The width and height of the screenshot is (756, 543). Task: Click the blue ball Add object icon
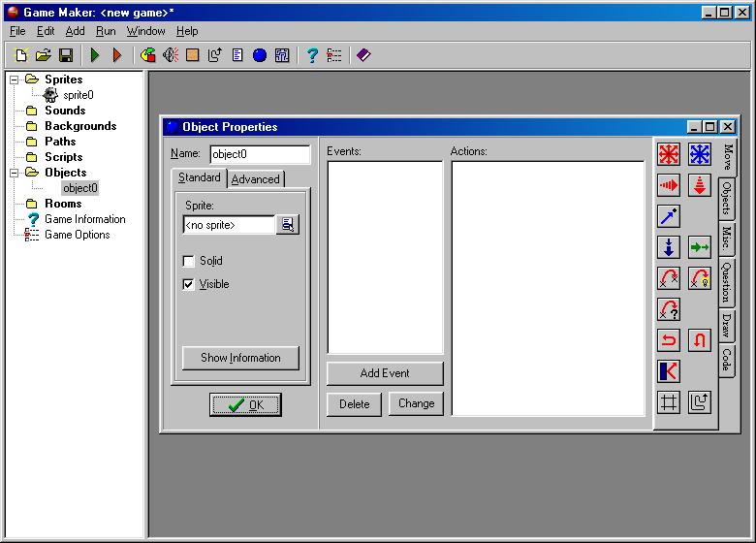(260, 55)
